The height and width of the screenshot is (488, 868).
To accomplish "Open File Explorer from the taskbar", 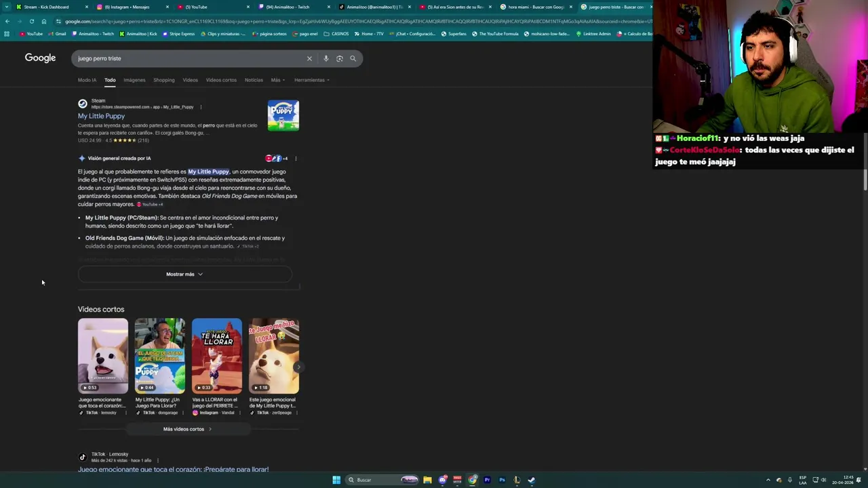I will click(427, 480).
